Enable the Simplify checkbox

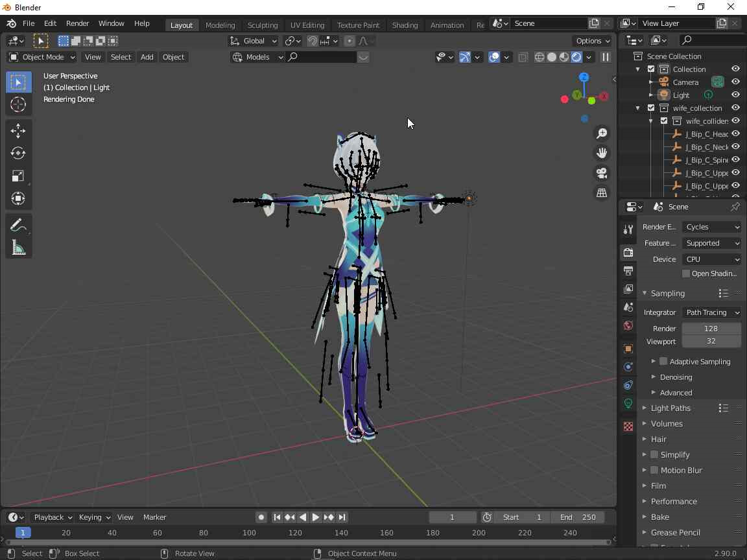pos(654,455)
